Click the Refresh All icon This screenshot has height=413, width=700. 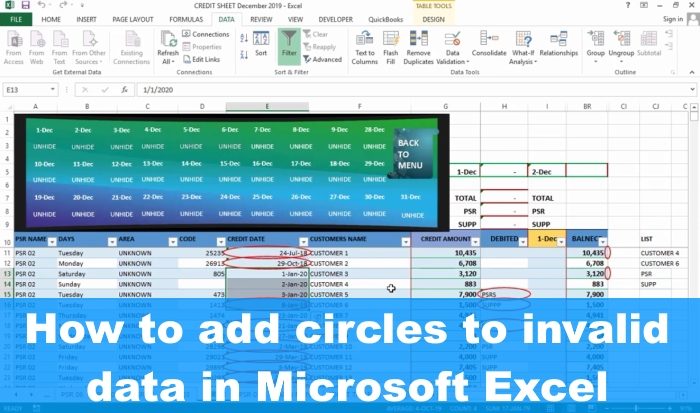coord(168,39)
